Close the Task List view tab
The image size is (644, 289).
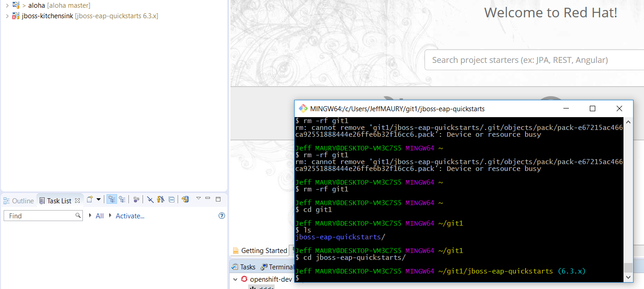coord(77,200)
